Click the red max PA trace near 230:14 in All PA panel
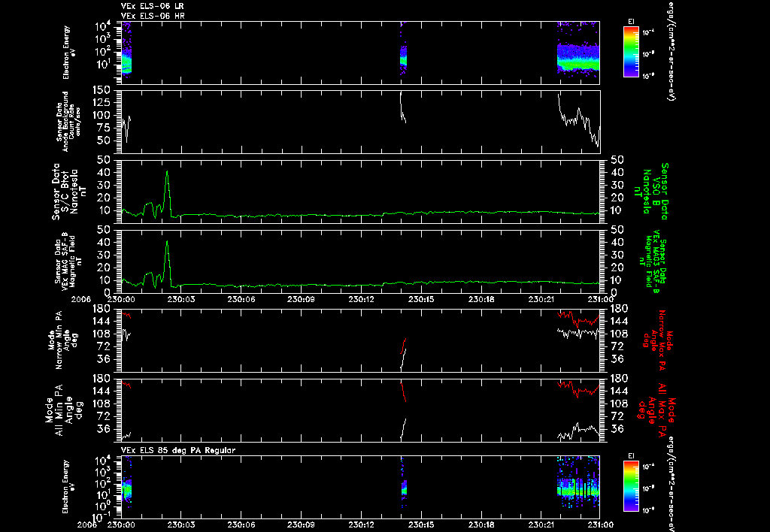Screen dimensions: 770x532 pyautogui.click(x=403, y=391)
